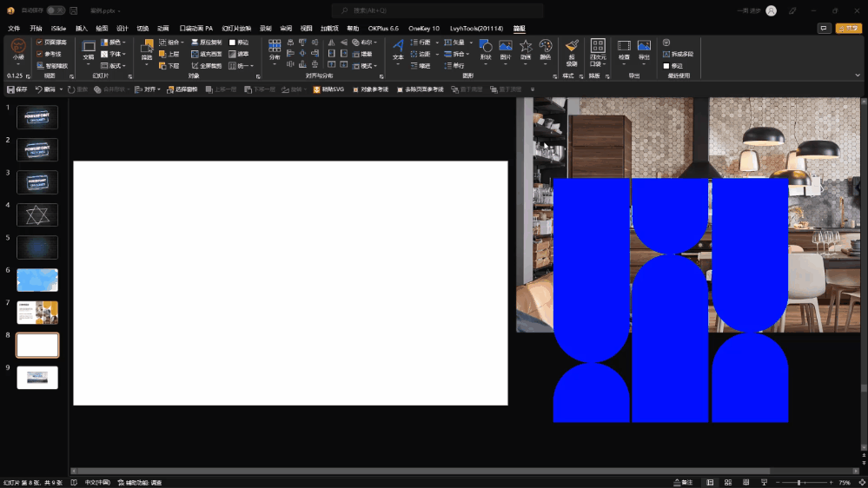The width and height of the screenshot is (868, 488).
Task: Open the user account avatar
Action: (772, 10)
